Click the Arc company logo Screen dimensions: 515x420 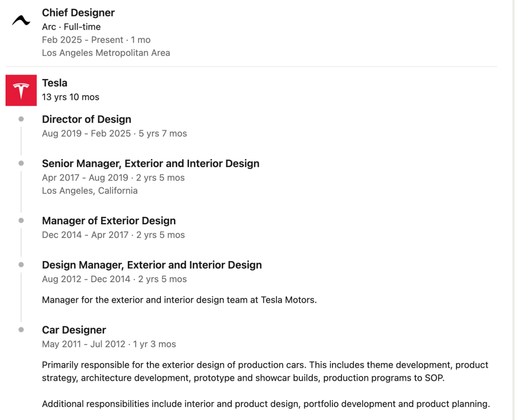coord(21,21)
